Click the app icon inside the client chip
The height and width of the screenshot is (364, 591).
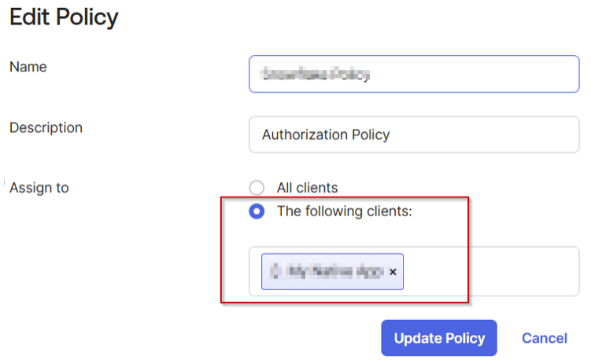click(x=275, y=272)
